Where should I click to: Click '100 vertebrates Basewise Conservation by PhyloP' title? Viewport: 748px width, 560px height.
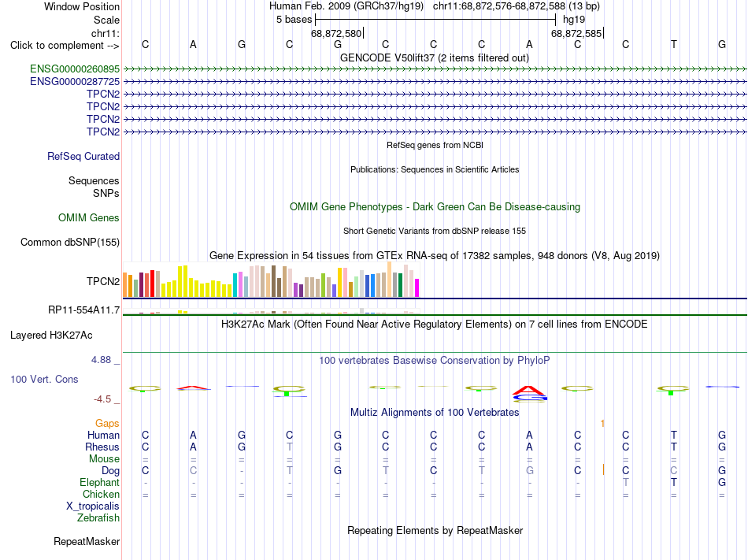click(435, 361)
